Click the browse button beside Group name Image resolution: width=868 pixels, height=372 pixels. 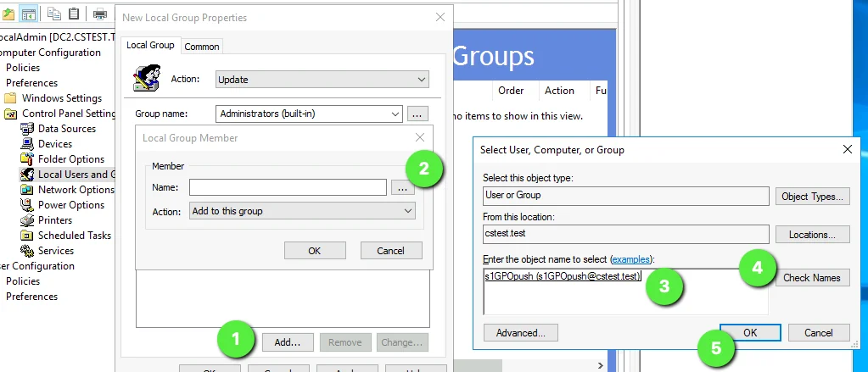[x=418, y=114]
